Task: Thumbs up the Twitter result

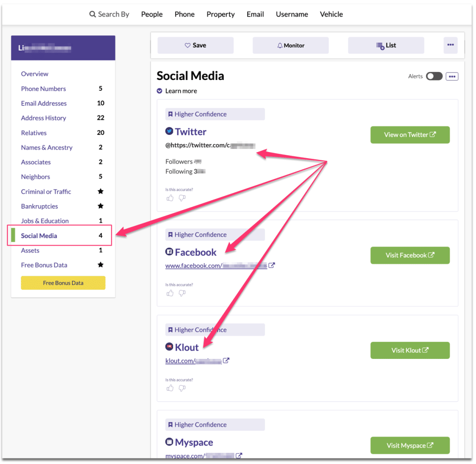Action: point(170,199)
